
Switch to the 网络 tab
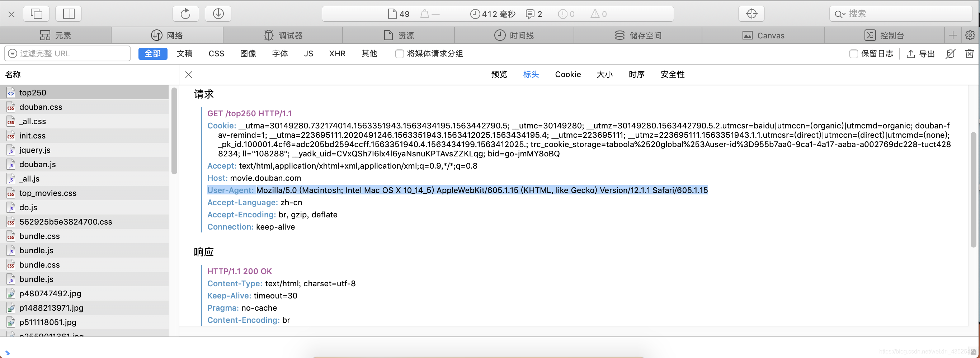[x=167, y=36]
